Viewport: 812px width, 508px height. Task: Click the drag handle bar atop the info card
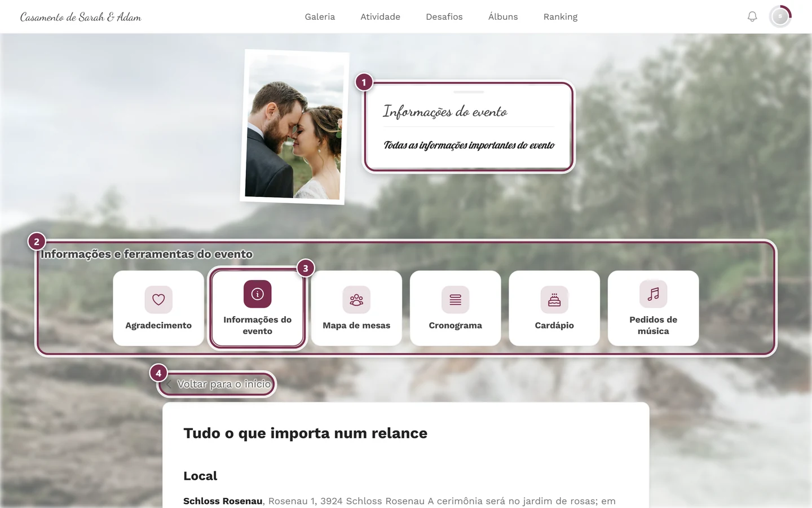[469, 92]
